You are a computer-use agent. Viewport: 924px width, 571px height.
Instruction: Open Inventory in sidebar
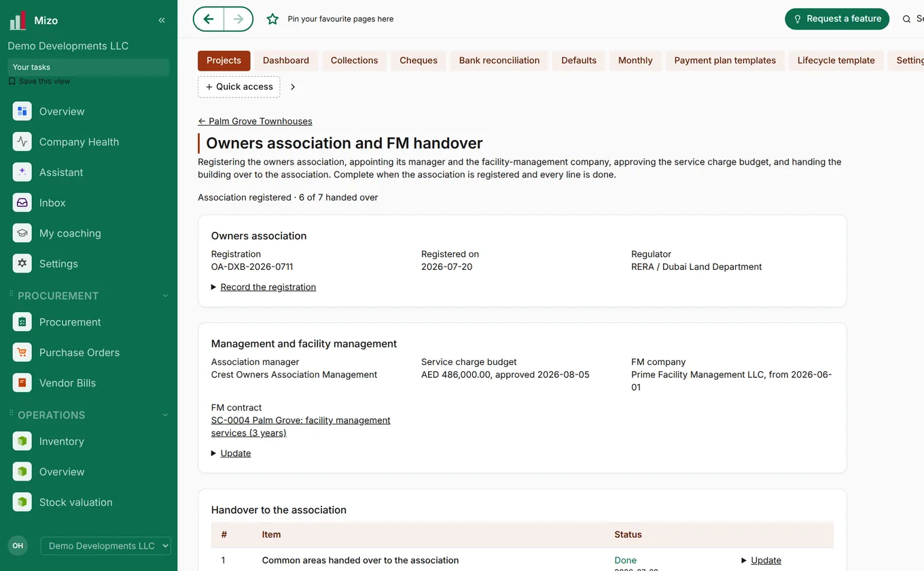pyautogui.click(x=88, y=442)
